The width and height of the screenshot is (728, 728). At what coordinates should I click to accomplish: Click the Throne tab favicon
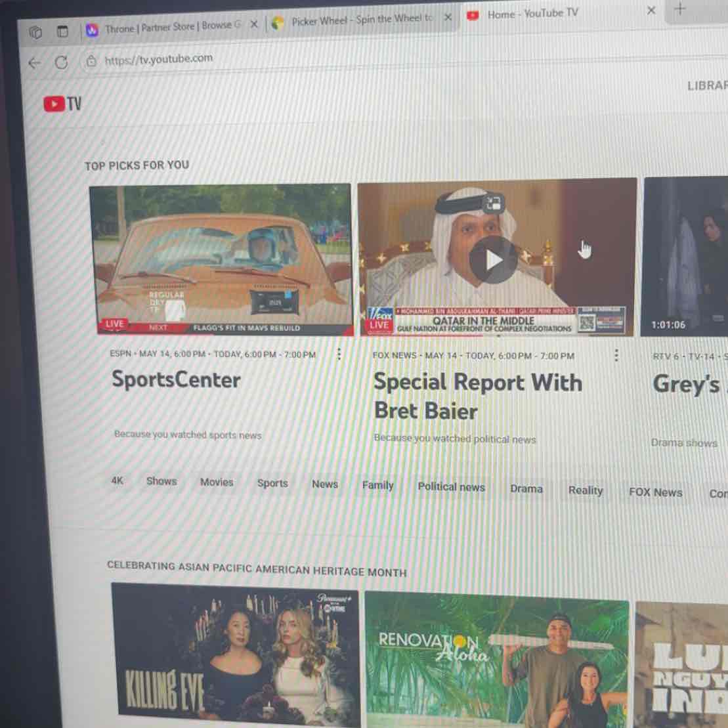(x=91, y=28)
